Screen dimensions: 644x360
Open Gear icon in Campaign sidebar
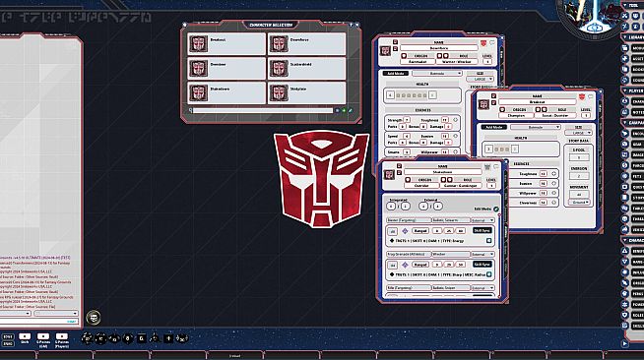pyautogui.click(x=625, y=144)
